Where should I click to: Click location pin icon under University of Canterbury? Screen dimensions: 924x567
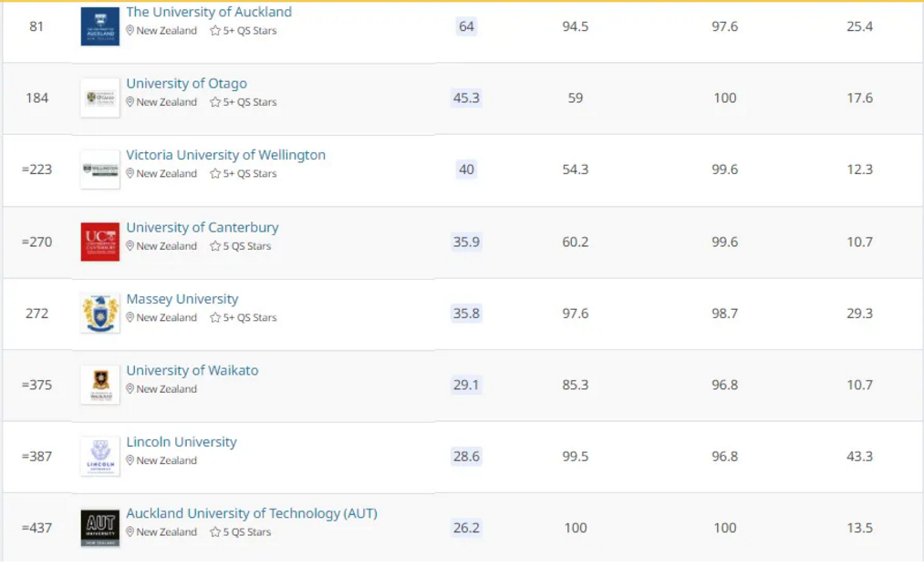130,246
